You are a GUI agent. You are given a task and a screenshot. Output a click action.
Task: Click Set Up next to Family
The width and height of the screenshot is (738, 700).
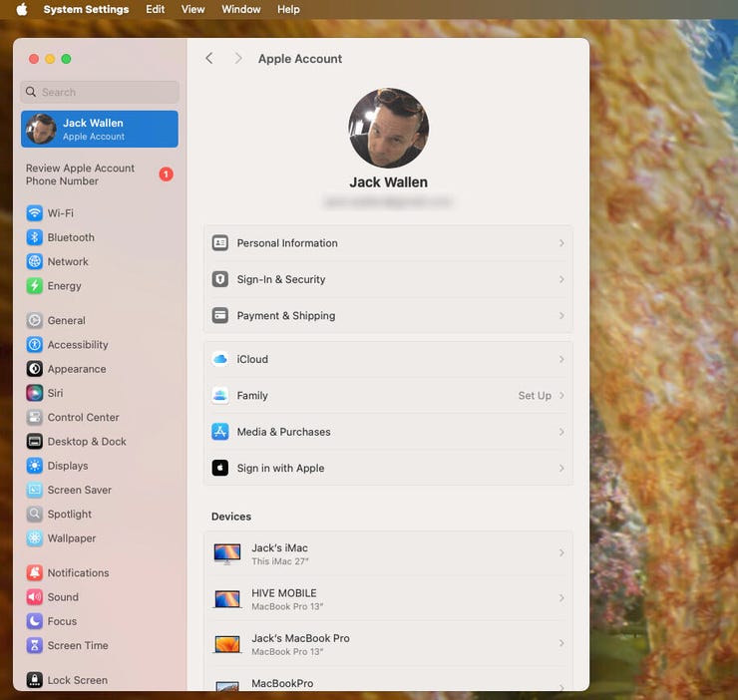pos(535,396)
